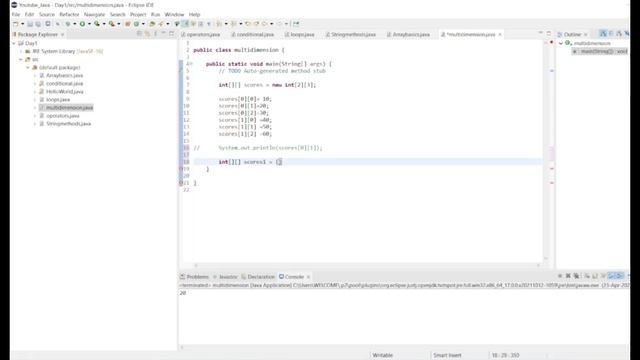This screenshot has height=360, width=640.
Task: Switch to the Problems tab
Action: coord(194,277)
